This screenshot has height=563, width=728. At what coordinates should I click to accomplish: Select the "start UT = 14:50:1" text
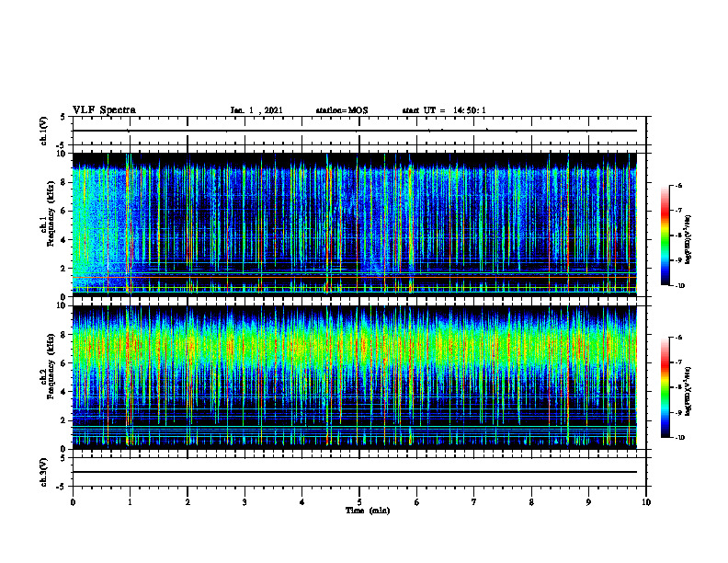444,110
